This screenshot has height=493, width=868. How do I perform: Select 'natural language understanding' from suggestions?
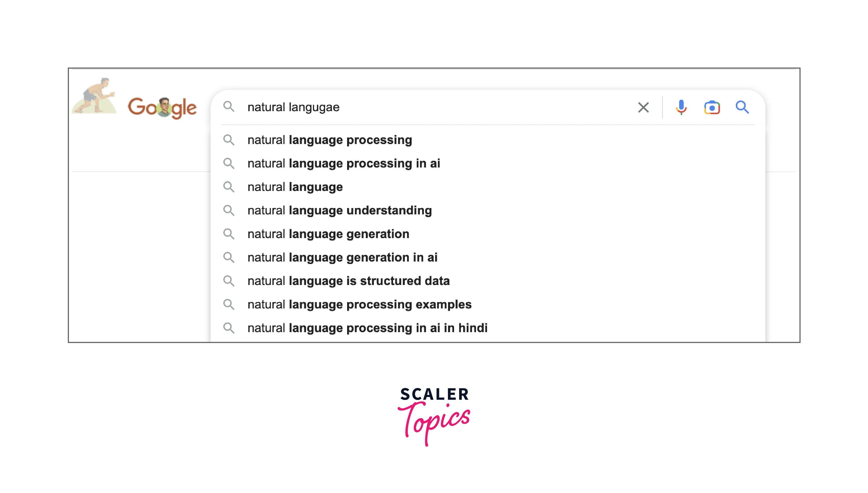(339, 210)
